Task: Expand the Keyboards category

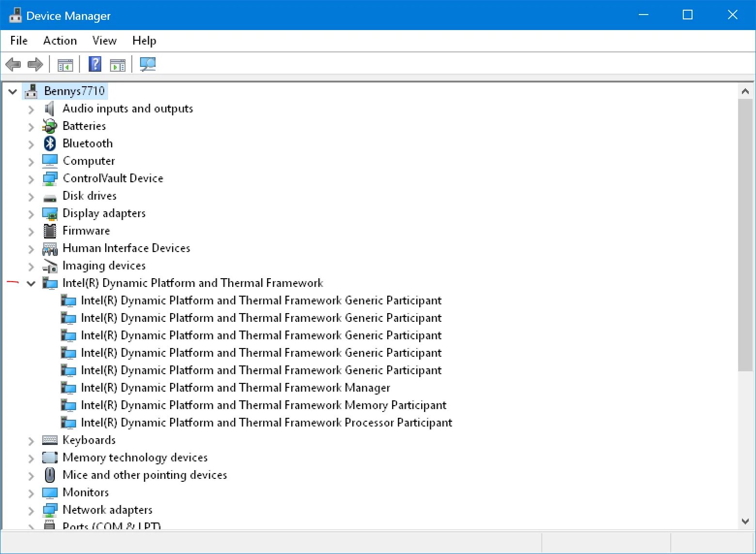Action: coord(31,441)
